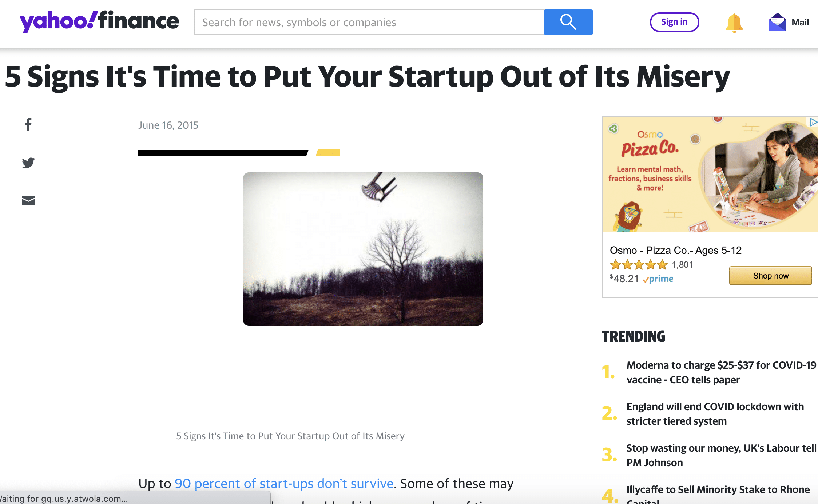
Task: Click the falling chair article image
Action: pyautogui.click(x=363, y=249)
